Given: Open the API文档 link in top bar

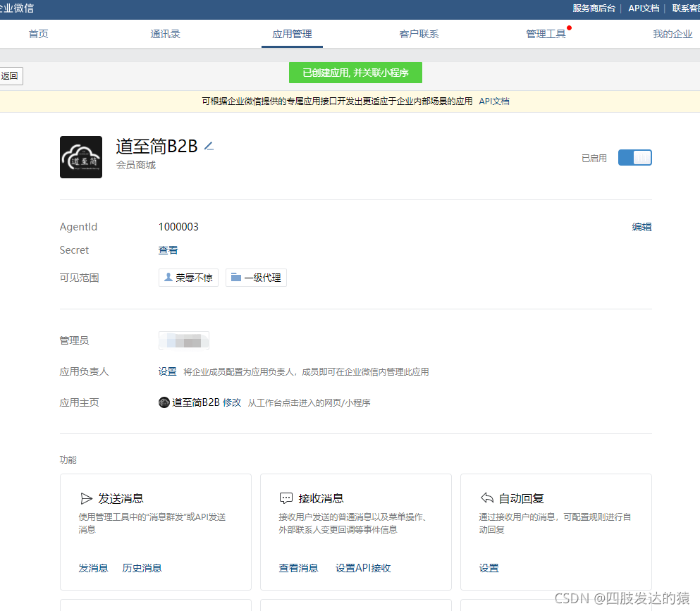Looking at the screenshot, I should pos(644,8).
